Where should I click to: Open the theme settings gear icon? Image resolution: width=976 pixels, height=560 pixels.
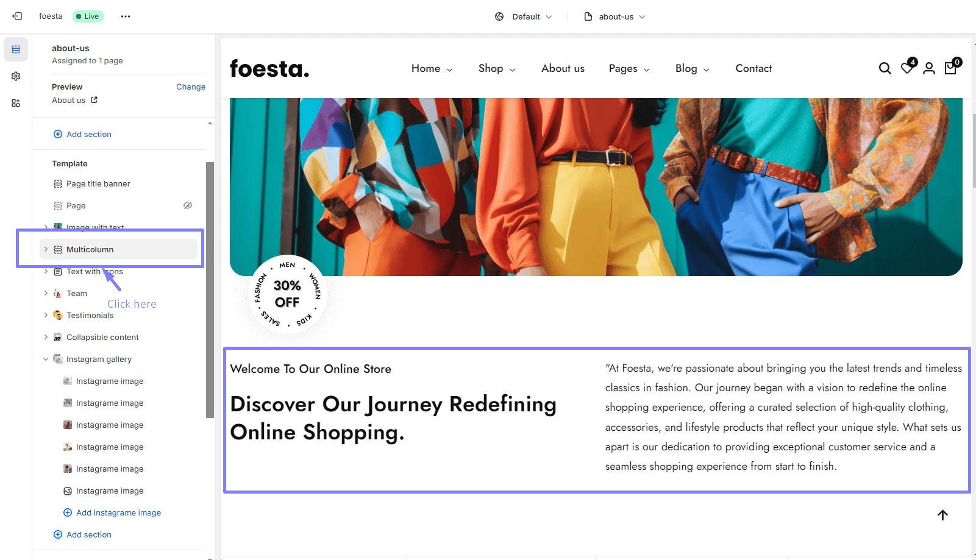coord(16,76)
